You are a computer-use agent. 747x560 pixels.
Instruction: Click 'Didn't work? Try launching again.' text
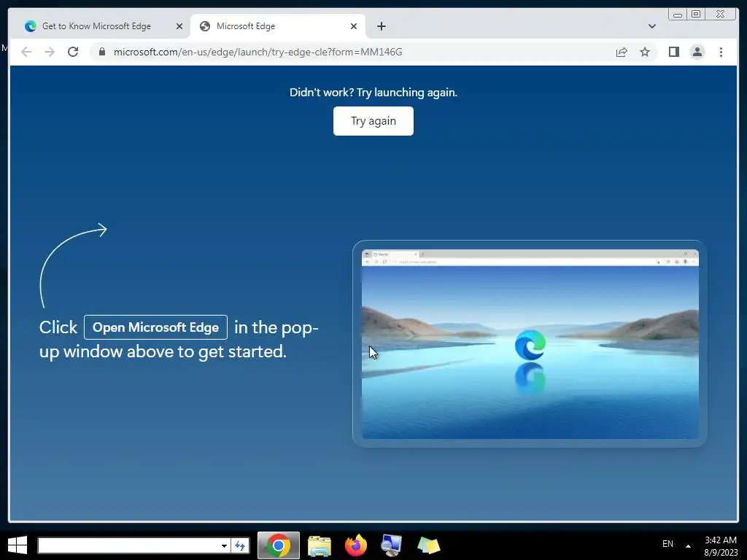click(x=373, y=93)
